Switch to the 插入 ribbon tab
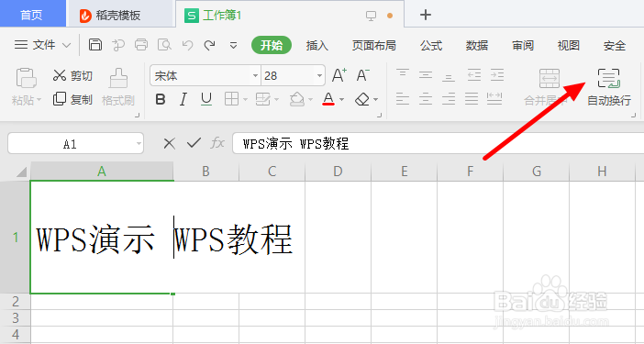 click(317, 46)
